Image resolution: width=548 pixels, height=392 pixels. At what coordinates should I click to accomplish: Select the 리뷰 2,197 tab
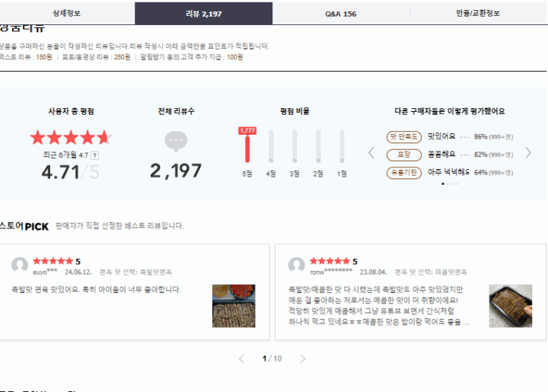[x=204, y=14]
